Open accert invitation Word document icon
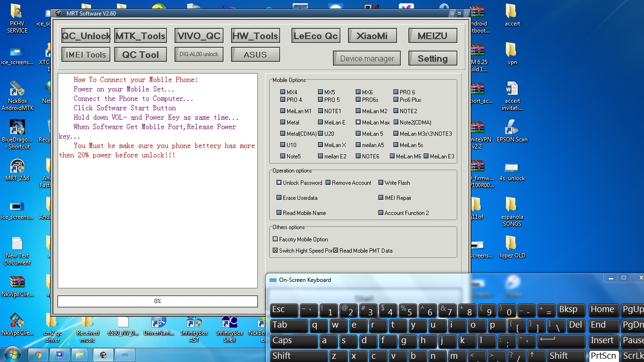The width and height of the screenshot is (644, 362). 512,96
